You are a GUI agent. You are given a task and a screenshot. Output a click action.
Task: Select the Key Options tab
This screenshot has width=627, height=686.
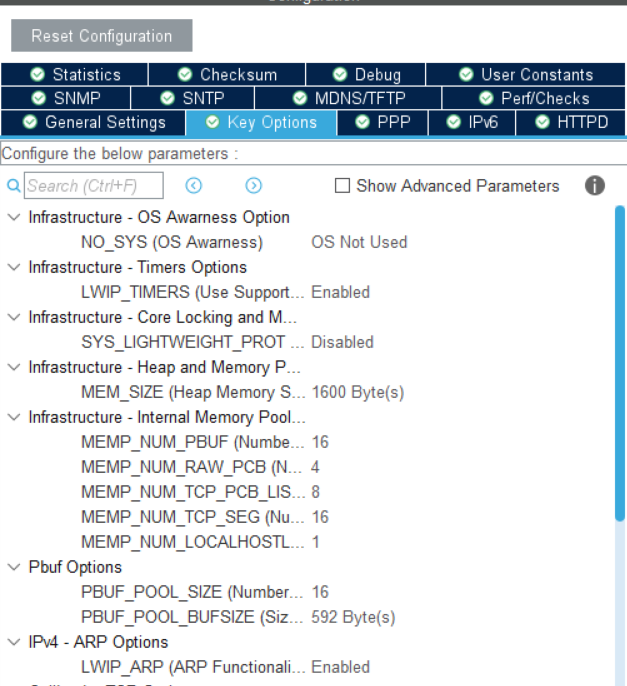point(261,122)
